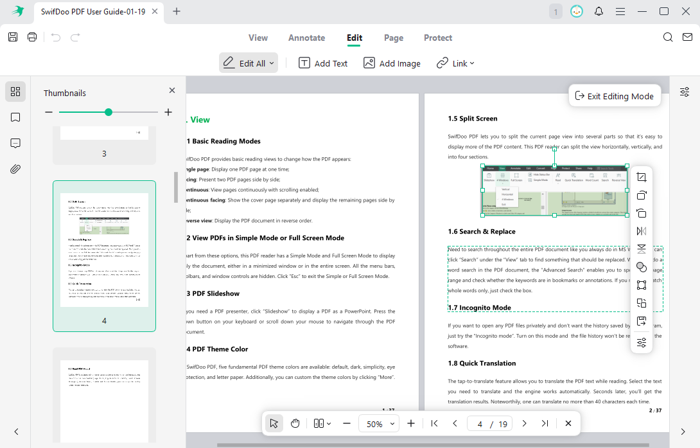Open the bookmarks sidebar icon
Image resolution: width=700 pixels, height=448 pixels.
[15, 117]
